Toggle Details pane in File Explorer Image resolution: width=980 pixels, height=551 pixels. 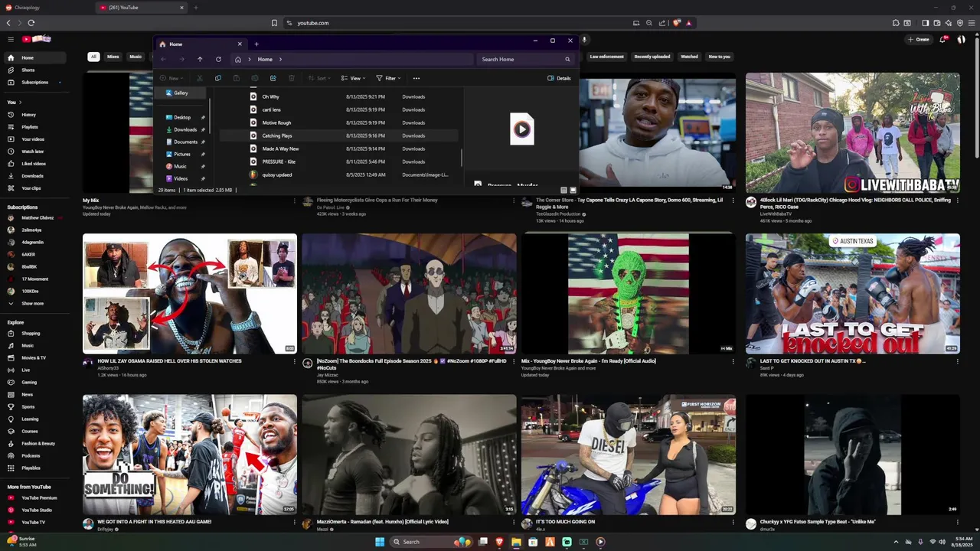(x=559, y=78)
